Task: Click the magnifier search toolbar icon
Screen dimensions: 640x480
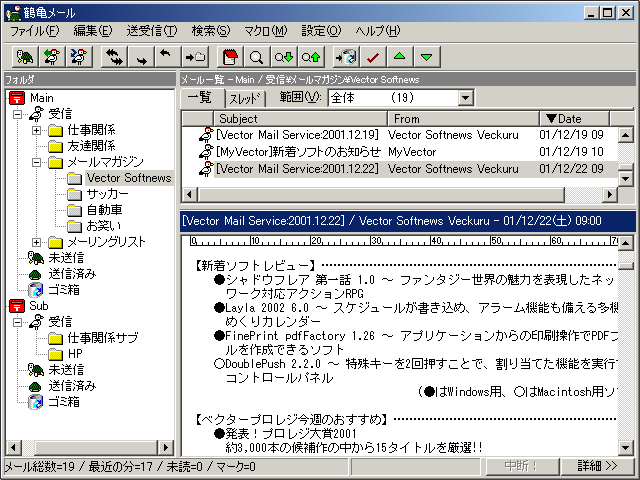Action: [257, 57]
